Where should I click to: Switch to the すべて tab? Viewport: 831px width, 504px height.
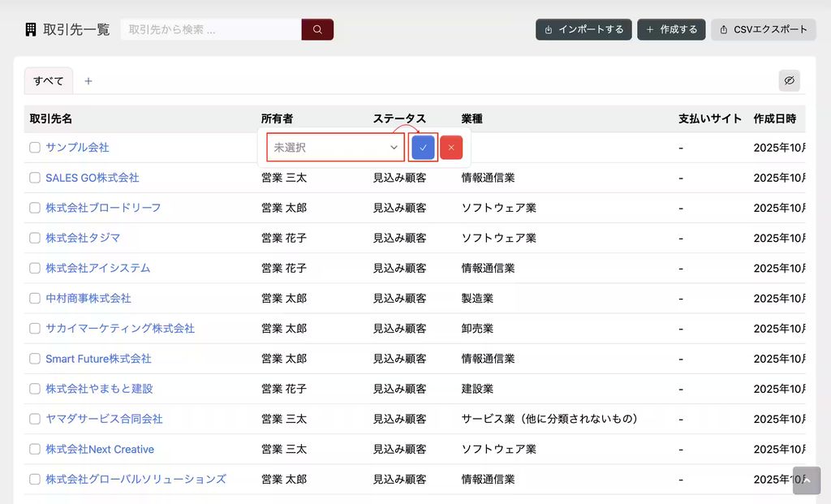pos(48,81)
